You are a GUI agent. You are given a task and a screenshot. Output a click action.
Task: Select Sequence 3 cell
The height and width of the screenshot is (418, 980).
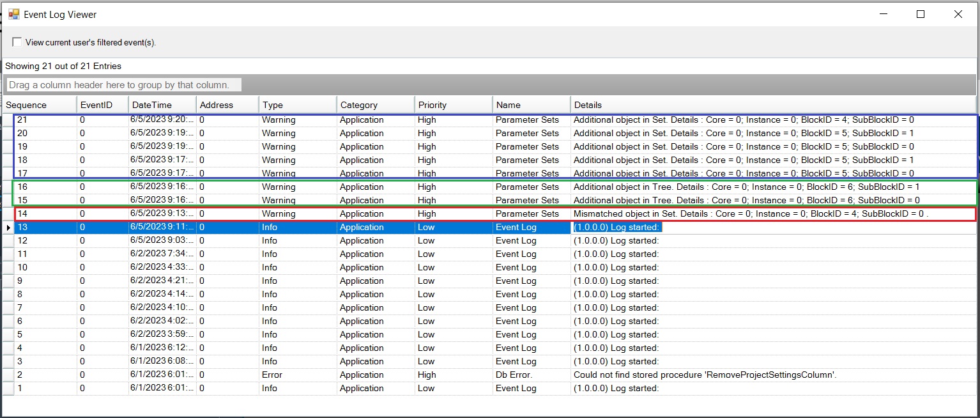click(x=45, y=361)
